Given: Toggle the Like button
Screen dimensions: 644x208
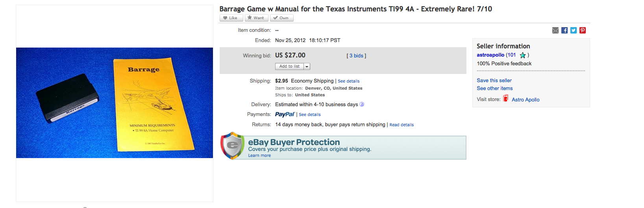Looking at the screenshot, I should point(231,18).
